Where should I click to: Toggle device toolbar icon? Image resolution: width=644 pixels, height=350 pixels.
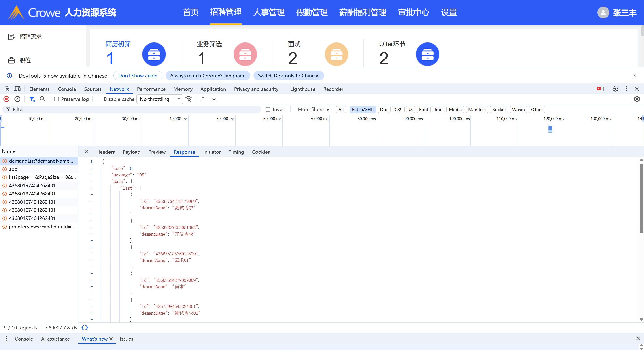tap(17, 89)
